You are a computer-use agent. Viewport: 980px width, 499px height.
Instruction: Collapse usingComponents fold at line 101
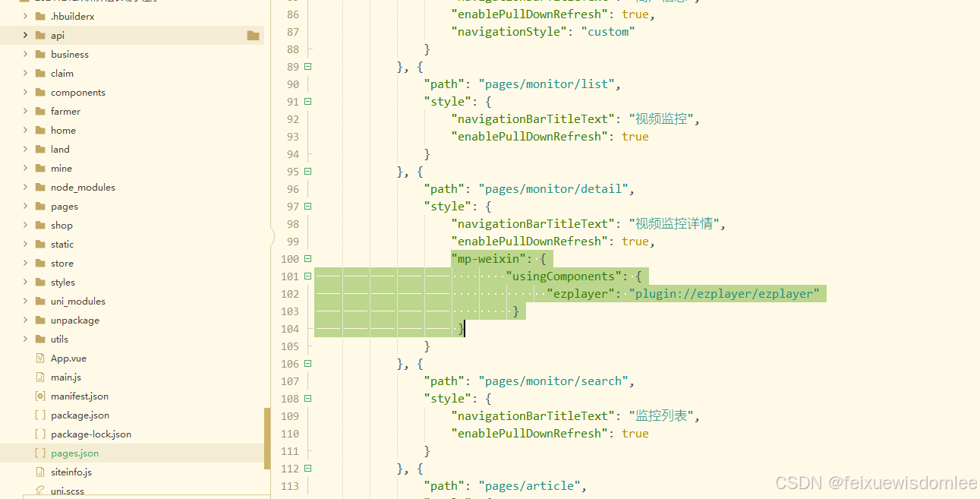pos(308,276)
